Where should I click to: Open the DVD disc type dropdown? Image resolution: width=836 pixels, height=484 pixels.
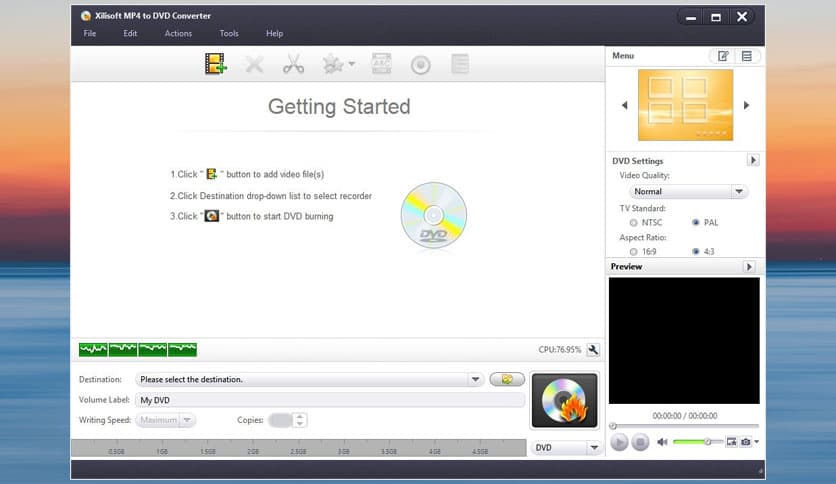tap(567, 448)
